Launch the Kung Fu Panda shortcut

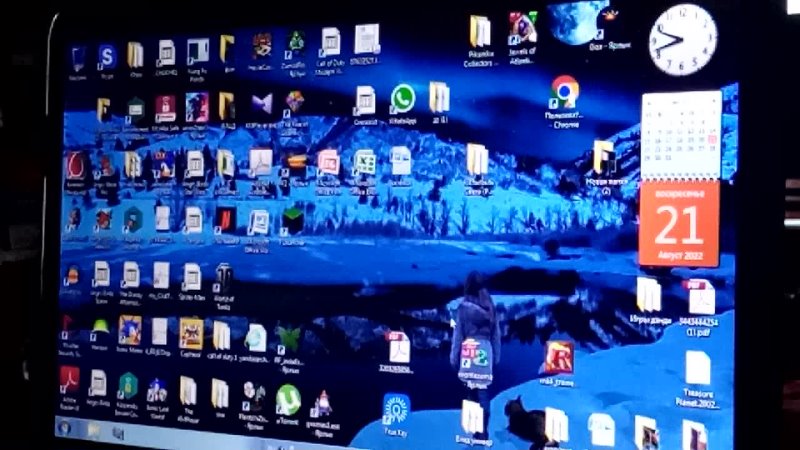[x=197, y=52]
